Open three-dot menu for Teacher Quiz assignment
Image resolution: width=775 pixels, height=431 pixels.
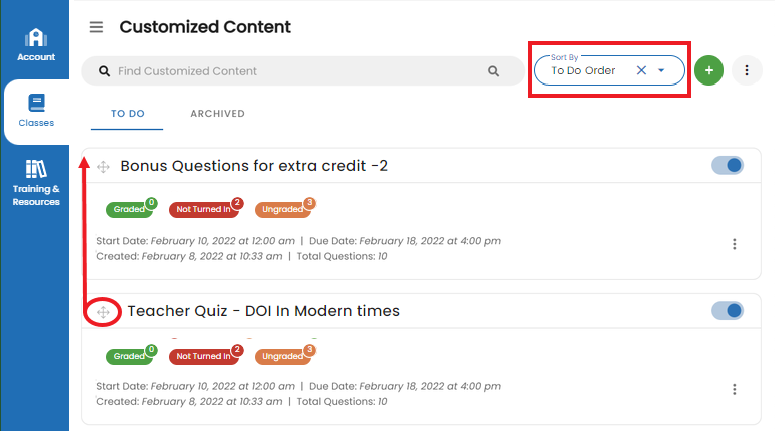coord(734,389)
